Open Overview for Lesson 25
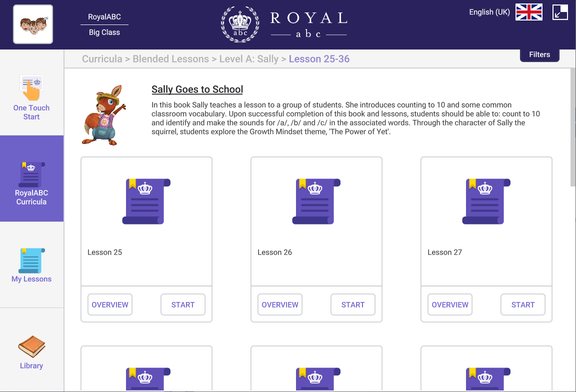This screenshot has width=576, height=392. pyautogui.click(x=110, y=304)
